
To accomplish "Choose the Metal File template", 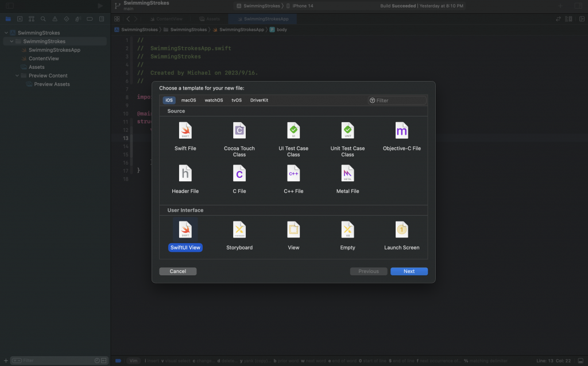I will tap(347, 180).
